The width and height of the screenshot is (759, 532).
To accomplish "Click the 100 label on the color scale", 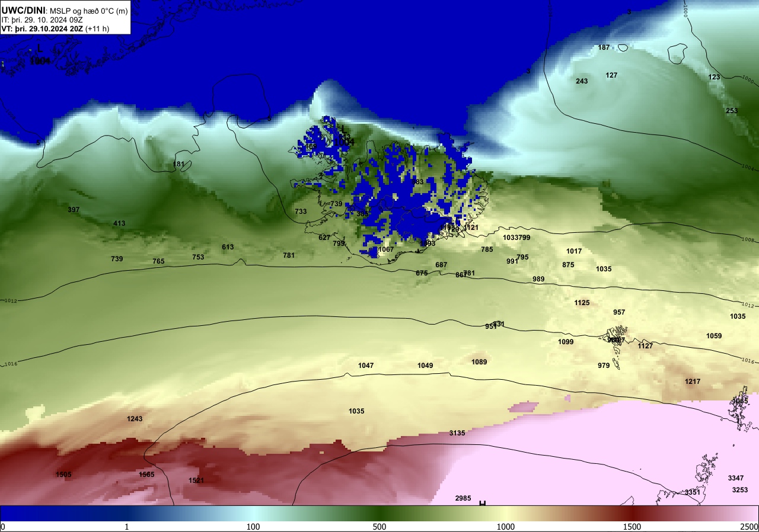I will [x=253, y=527].
